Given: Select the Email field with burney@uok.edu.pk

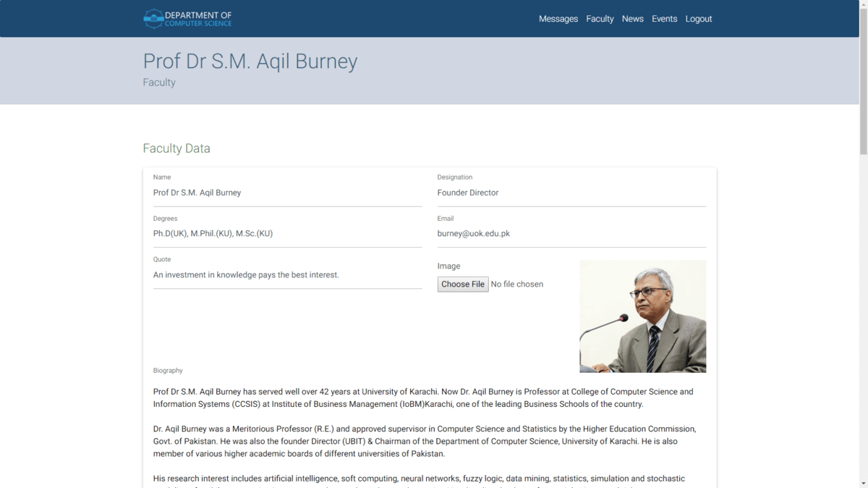Looking at the screenshot, I should pyautogui.click(x=571, y=234).
